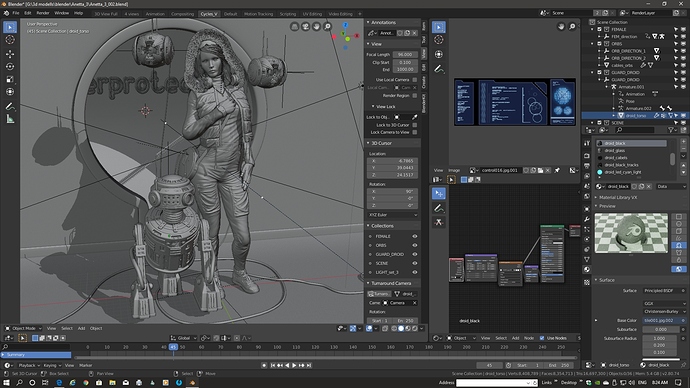Open the Object Mode dropdown
Screen dimensions: 690x388
tap(23, 328)
